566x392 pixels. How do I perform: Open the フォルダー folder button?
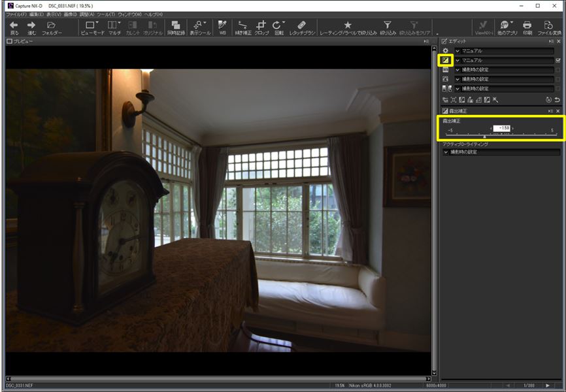point(52,27)
